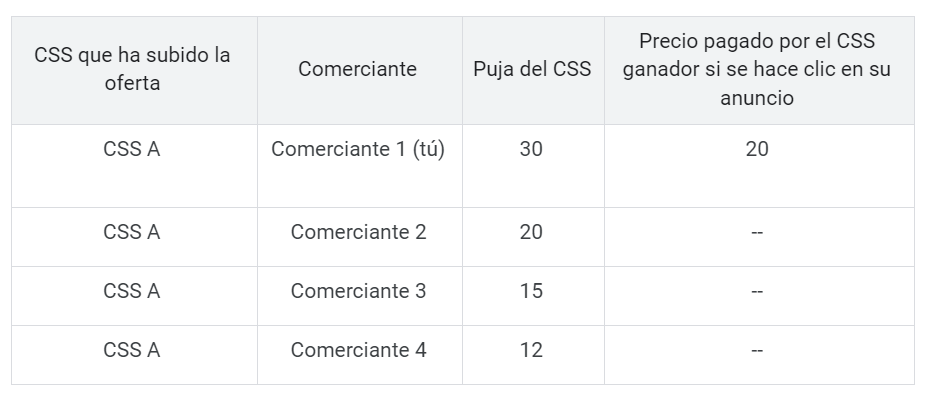Click bid value 20 in Comerciante 2 row
The width and height of the screenshot is (927, 399).
(x=531, y=232)
